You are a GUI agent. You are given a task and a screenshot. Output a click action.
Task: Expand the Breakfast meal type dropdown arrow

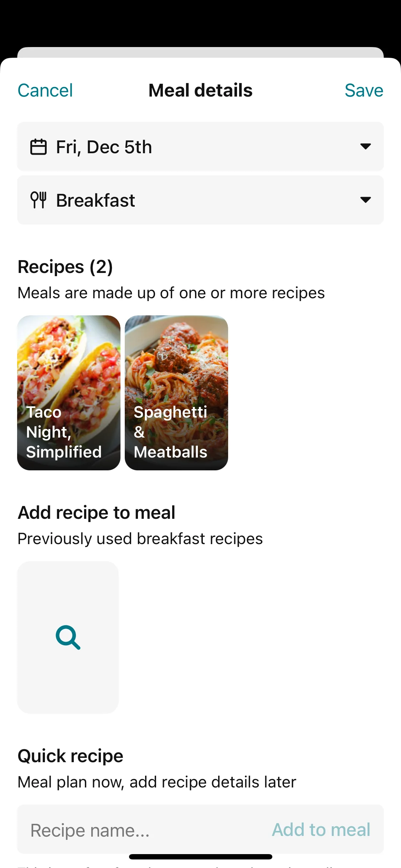[x=365, y=200]
